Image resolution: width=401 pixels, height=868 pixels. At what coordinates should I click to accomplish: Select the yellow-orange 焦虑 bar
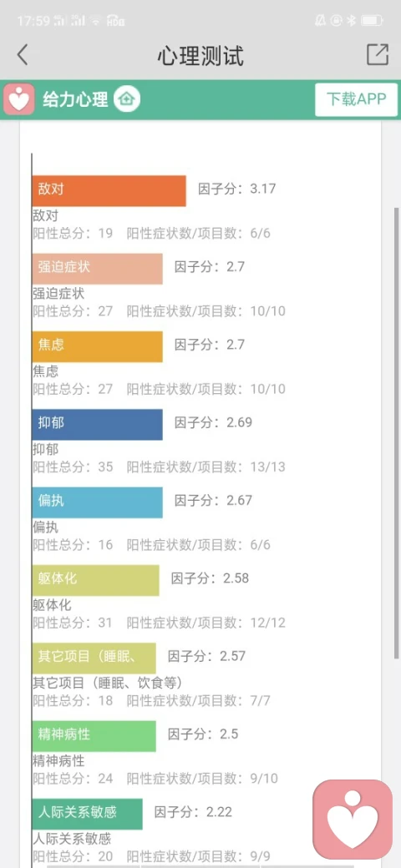pos(98,346)
